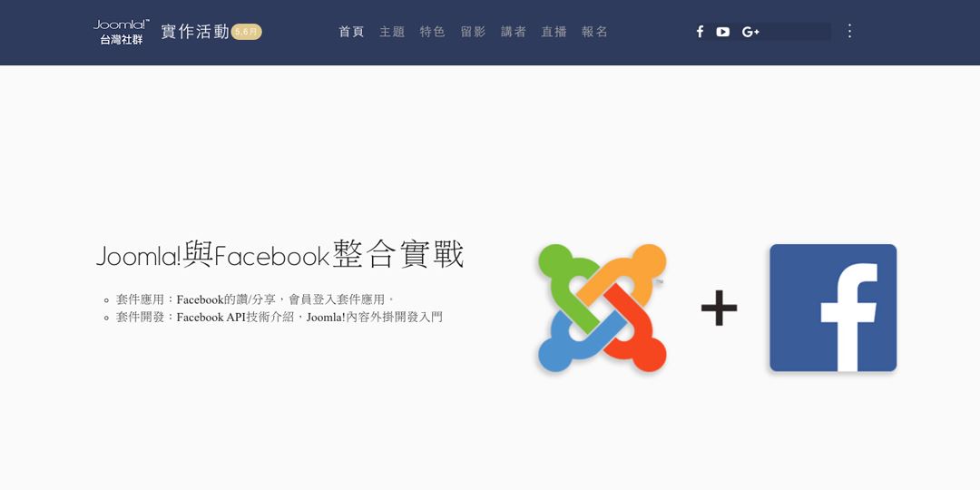Open the Facebook social icon in header
Screen dimensions: 980x490
(x=700, y=32)
